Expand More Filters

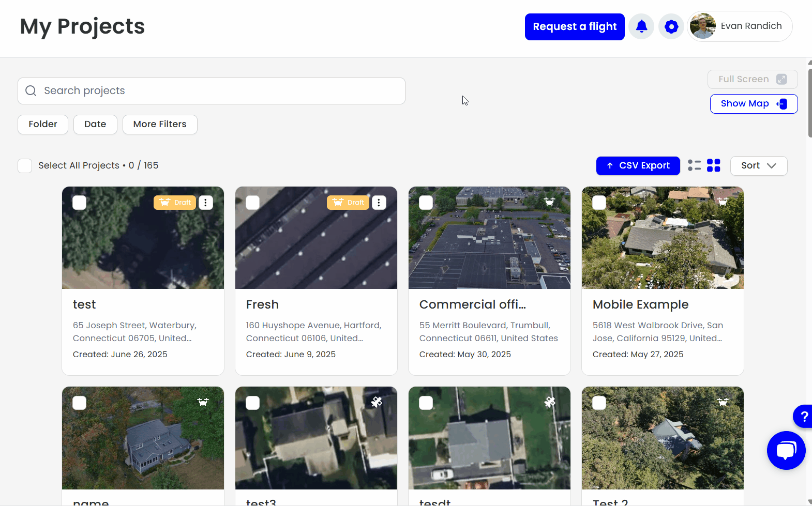point(160,125)
